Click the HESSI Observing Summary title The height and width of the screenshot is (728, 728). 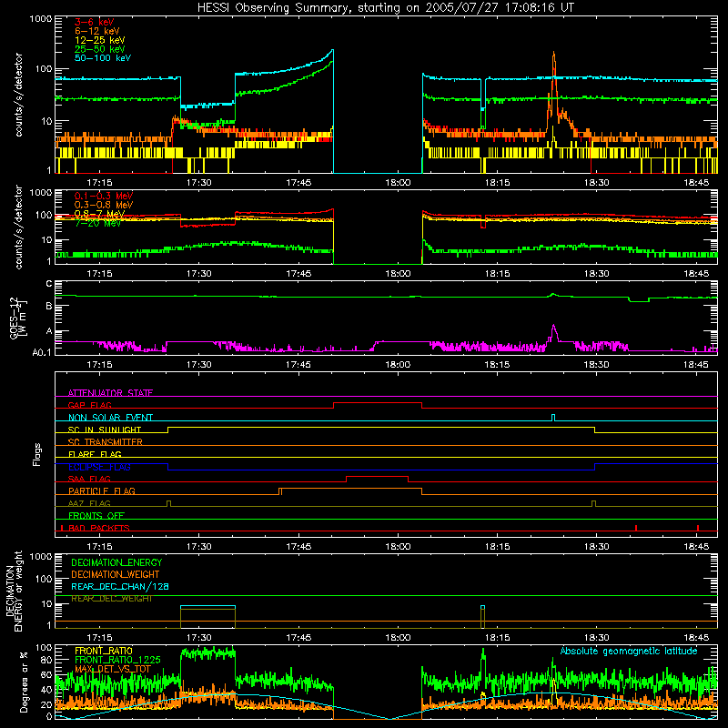tap(385, 8)
